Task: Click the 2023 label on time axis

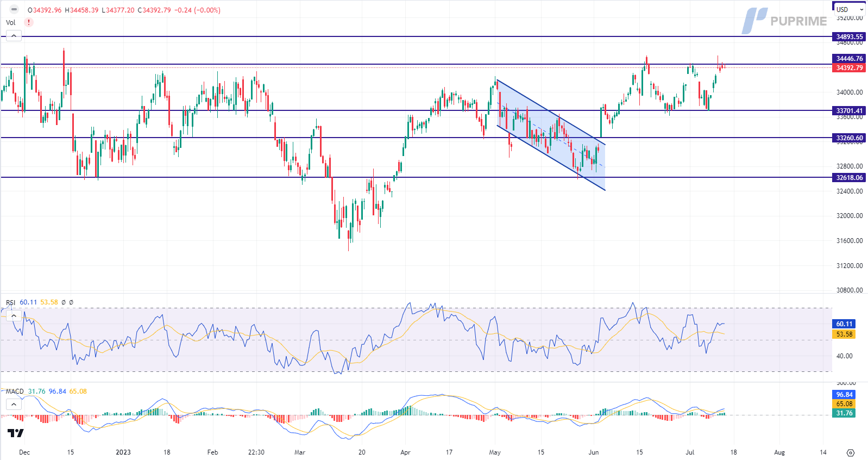Action: tap(123, 452)
